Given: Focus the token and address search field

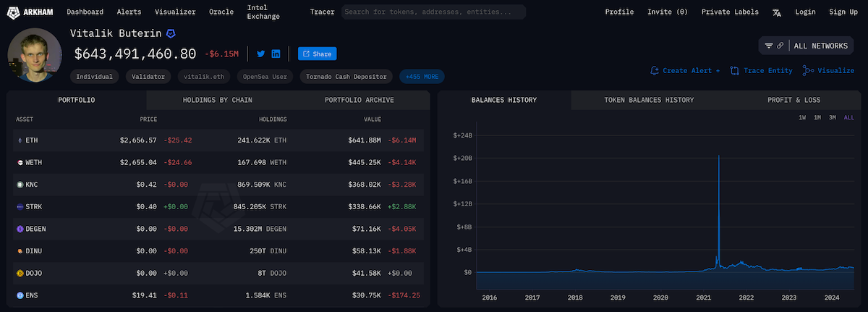Looking at the screenshot, I should click(433, 12).
